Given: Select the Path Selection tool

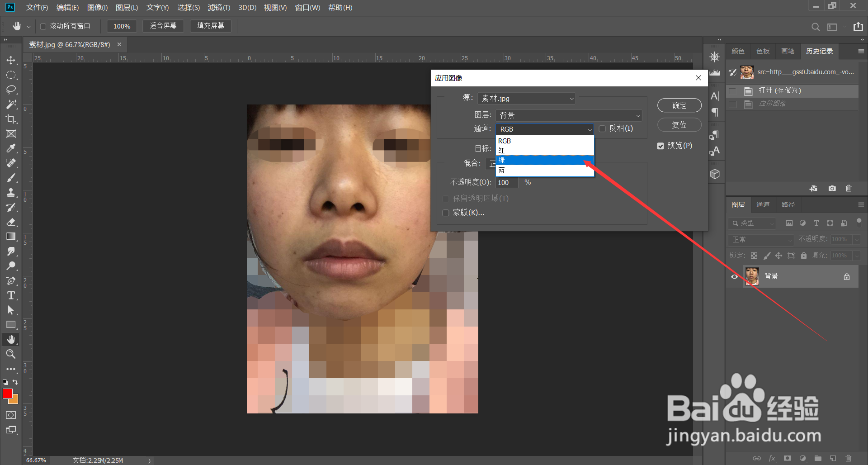Looking at the screenshot, I should click(11, 310).
